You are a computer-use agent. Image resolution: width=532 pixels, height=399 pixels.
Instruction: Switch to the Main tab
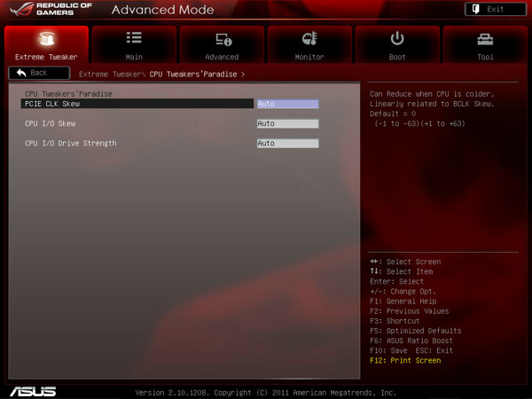[134, 45]
